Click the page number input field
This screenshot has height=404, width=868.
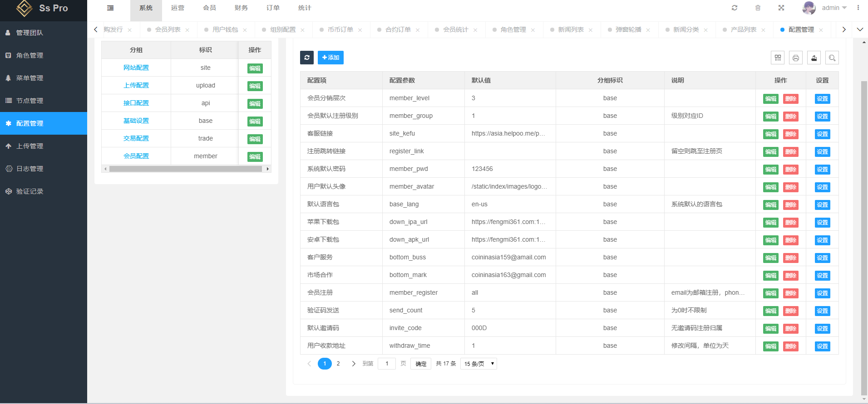pos(387,364)
